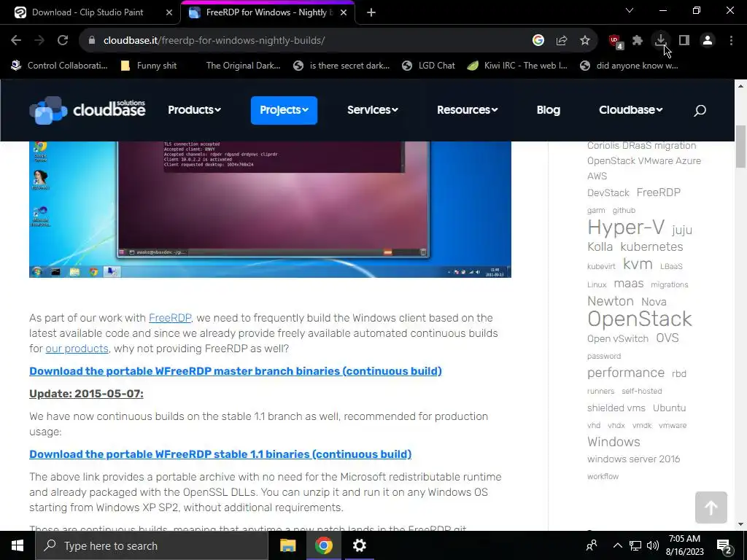Open the network icon in system tray
Screen dimensions: 747x560
coord(635,545)
